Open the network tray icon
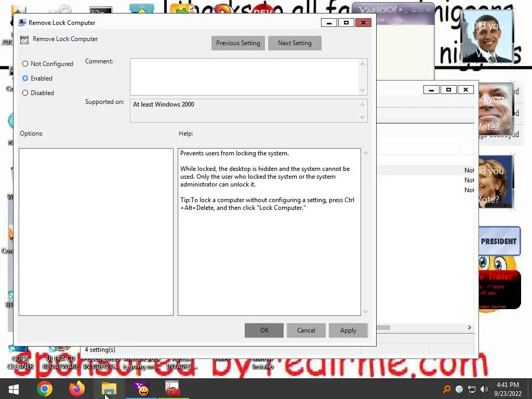 [472, 389]
